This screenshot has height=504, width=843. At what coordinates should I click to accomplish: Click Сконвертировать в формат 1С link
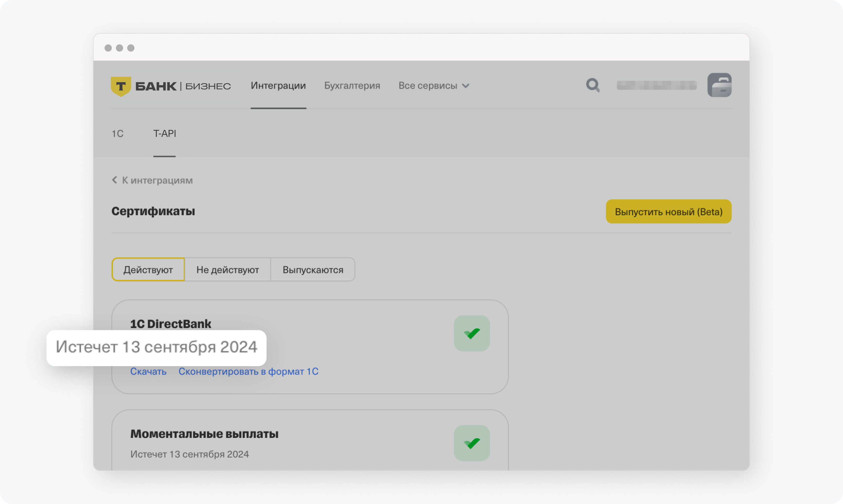(249, 371)
